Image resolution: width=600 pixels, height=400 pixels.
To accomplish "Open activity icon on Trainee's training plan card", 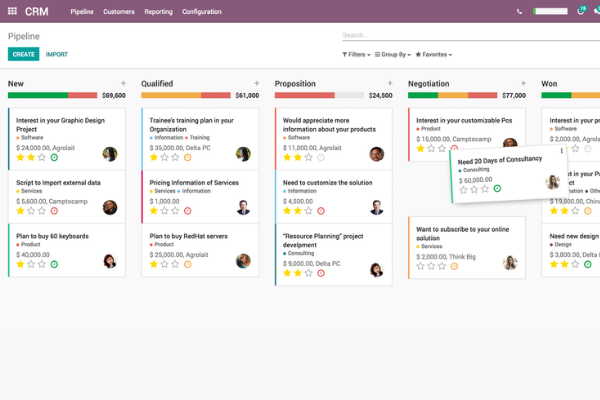I will pos(188,157).
